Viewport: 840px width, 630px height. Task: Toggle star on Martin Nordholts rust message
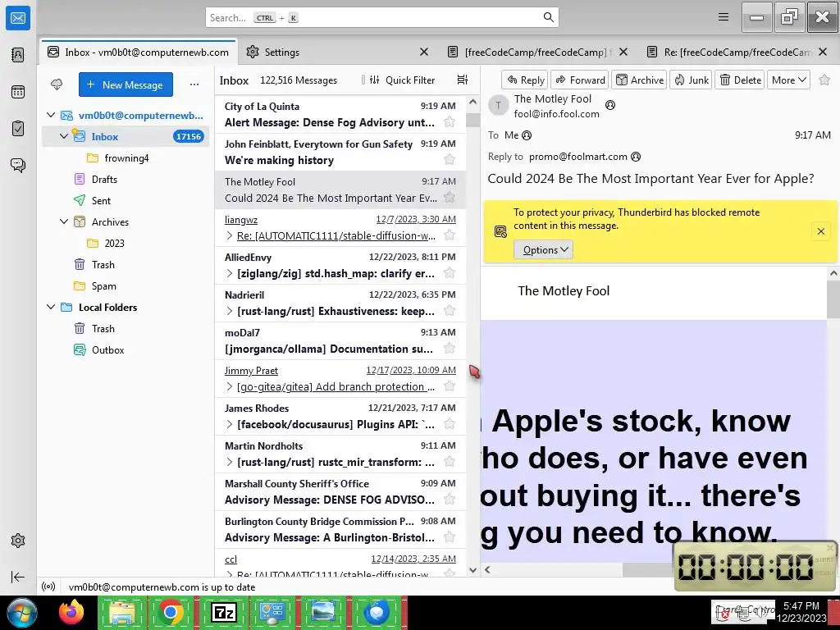pos(450,461)
